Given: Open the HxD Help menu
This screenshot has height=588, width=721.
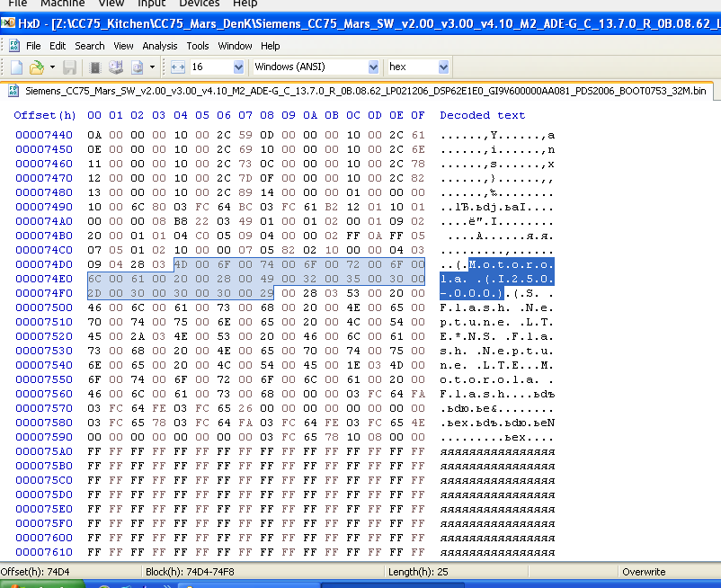Looking at the screenshot, I should click(x=271, y=46).
